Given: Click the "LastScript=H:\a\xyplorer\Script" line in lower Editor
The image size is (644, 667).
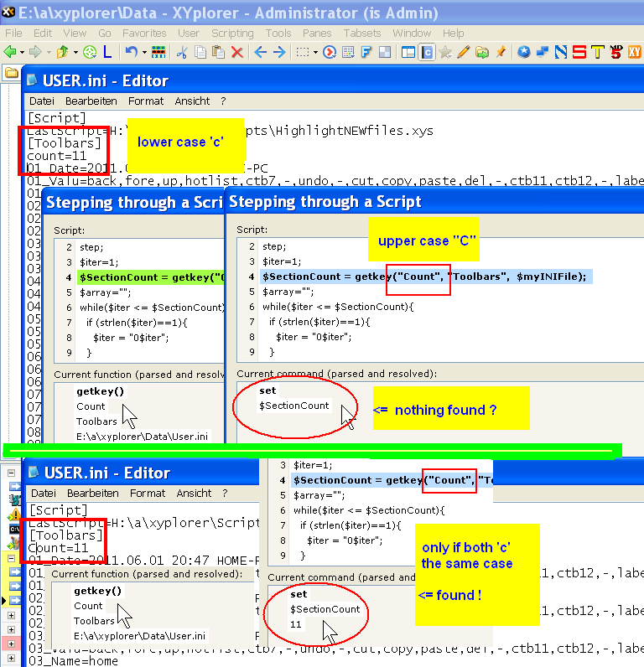Looking at the screenshot, I should coord(144,522).
